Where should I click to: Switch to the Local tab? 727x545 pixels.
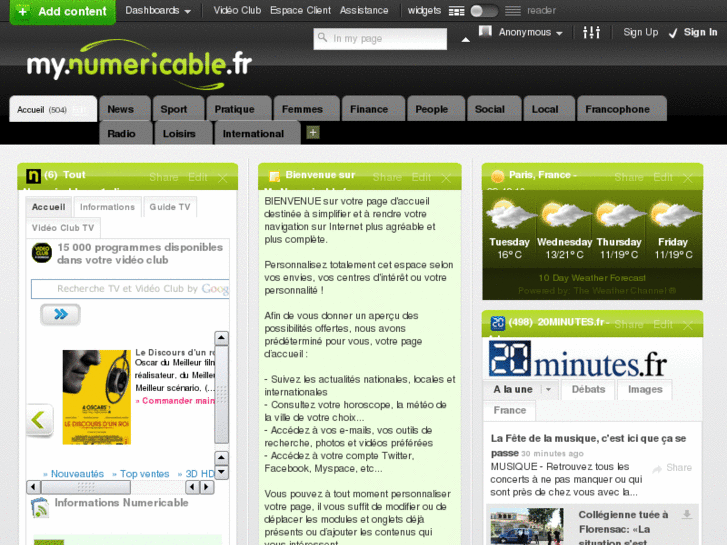click(549, 109)
